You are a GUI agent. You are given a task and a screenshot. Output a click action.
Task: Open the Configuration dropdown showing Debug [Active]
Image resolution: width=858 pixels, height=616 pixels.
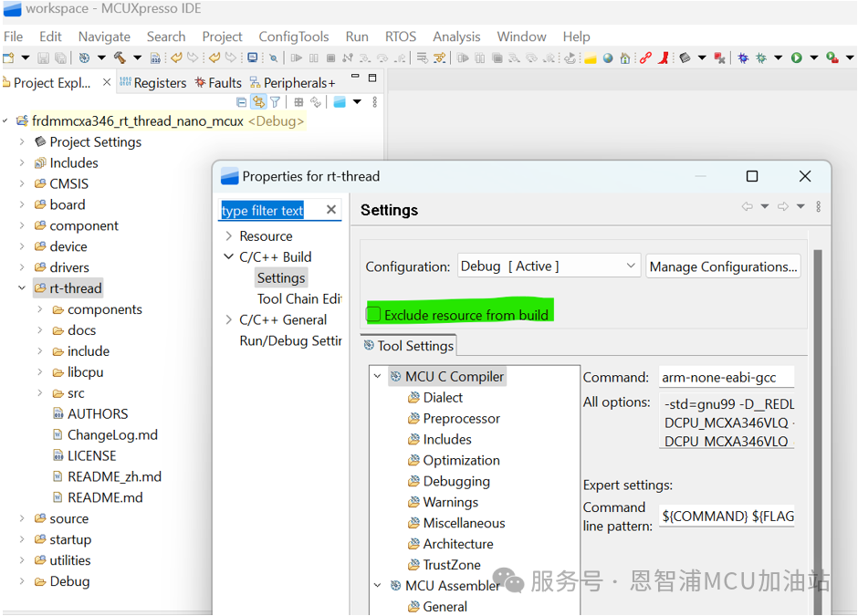tap(549, 266)
